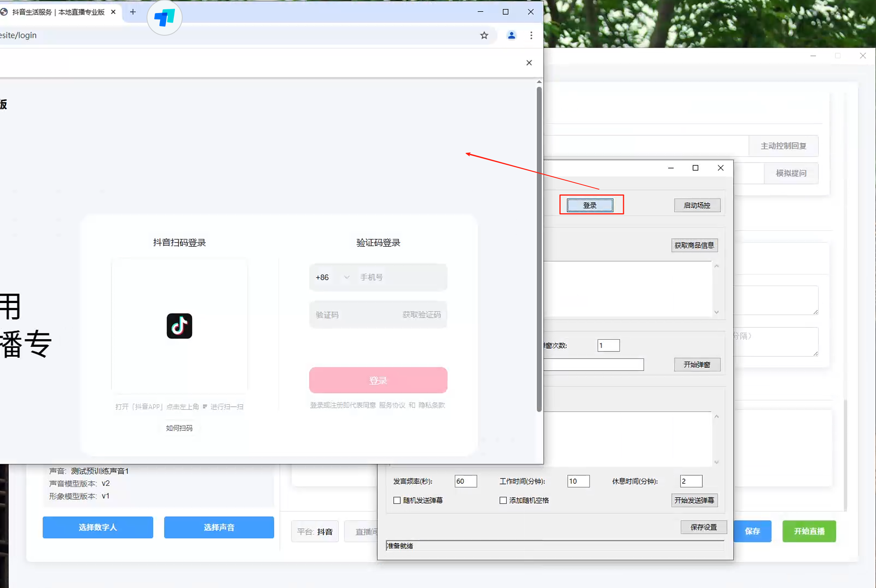Click the 准备就绪 status bar
Viewport: 876px width, 588px height.
554,546
